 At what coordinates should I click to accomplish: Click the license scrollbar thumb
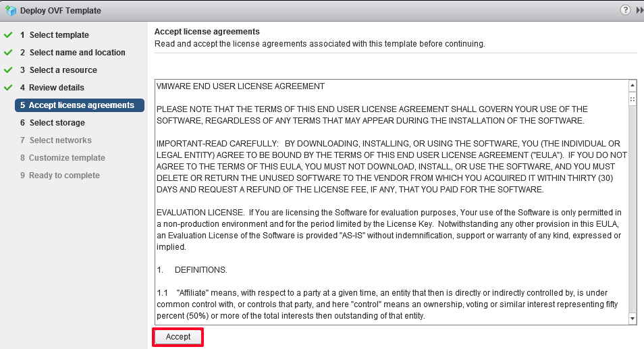pos(632,99)
